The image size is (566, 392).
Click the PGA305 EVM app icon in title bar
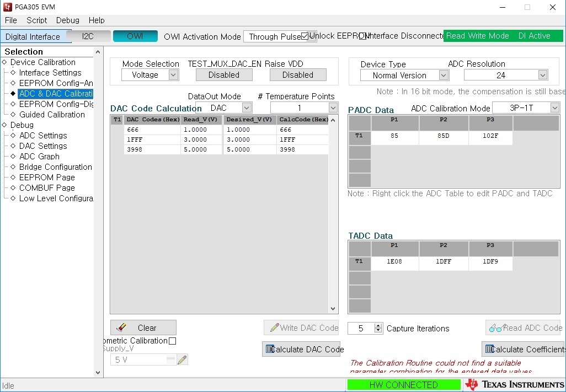pos(7,7)
